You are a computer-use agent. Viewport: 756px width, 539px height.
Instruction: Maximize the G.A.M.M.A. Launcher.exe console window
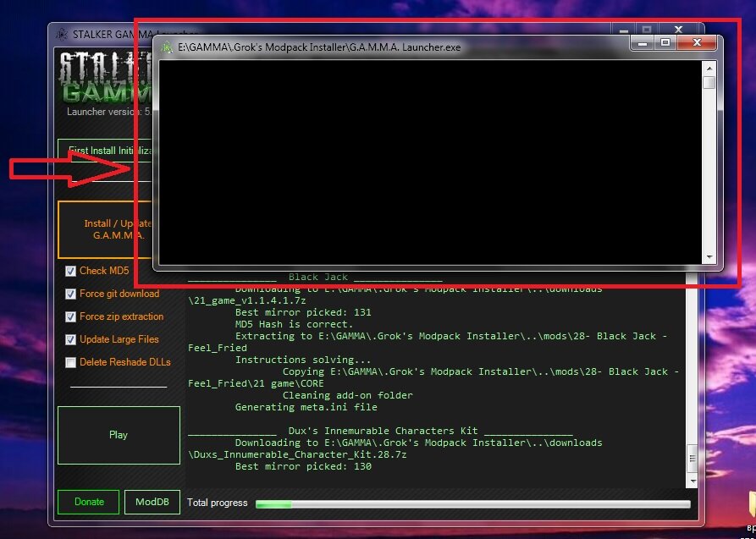[x=665, y=42]
